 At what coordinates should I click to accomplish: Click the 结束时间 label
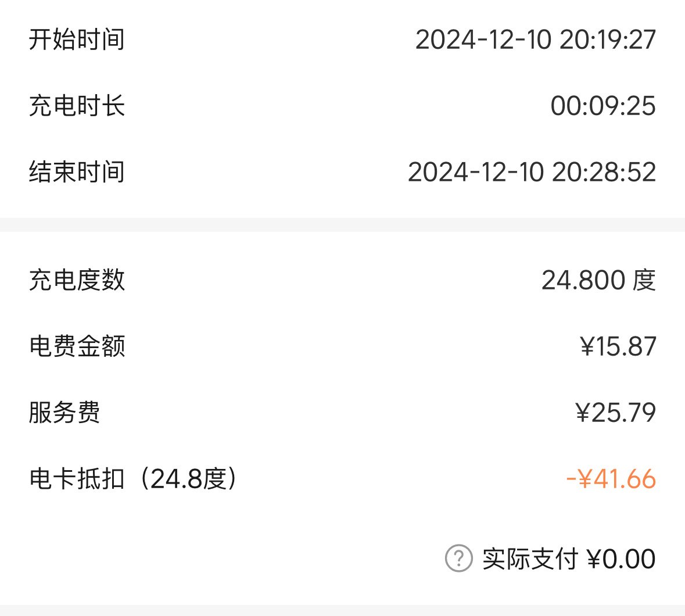(x=77, y=171)
